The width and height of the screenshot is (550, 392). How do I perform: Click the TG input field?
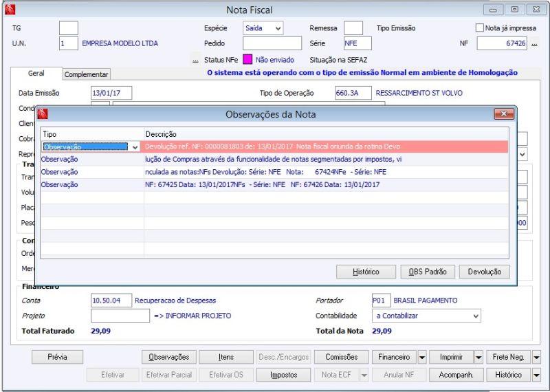[x=68, y=28]
